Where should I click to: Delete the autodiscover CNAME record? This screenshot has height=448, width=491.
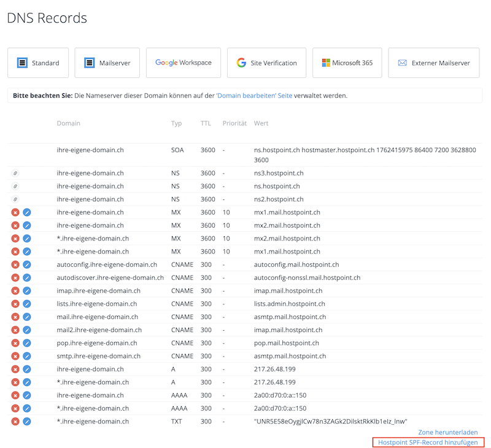pos(15,277)
